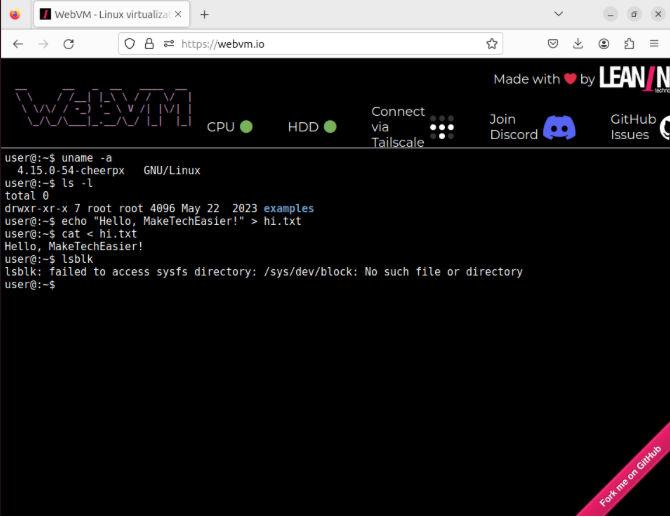
Task: Click the echo Hello MakeTechEasier command
Action: (153, 221)
